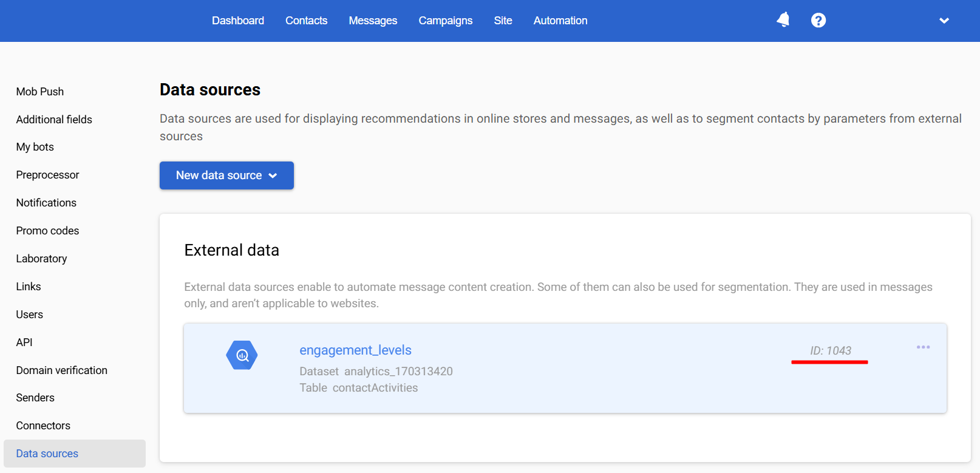Viewport: 980px width, 473px height.
Task: Select Additional fields in the sidebar
Action: 54,120
